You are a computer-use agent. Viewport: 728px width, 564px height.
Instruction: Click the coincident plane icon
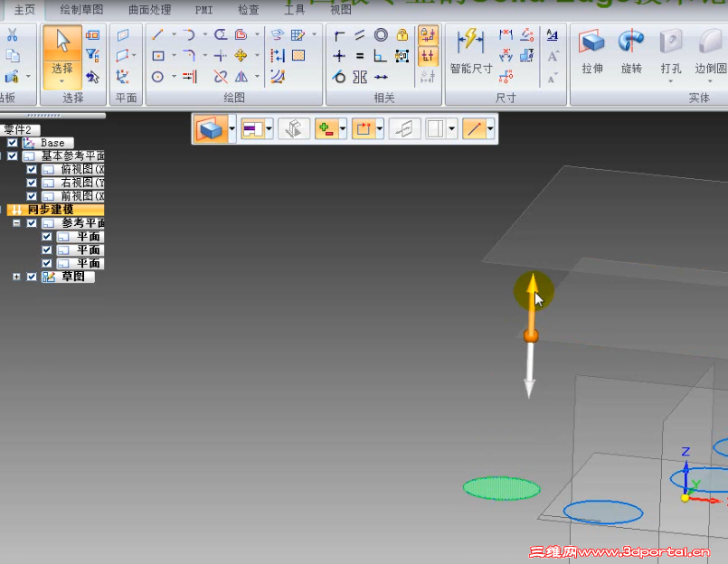pos(123,35)
